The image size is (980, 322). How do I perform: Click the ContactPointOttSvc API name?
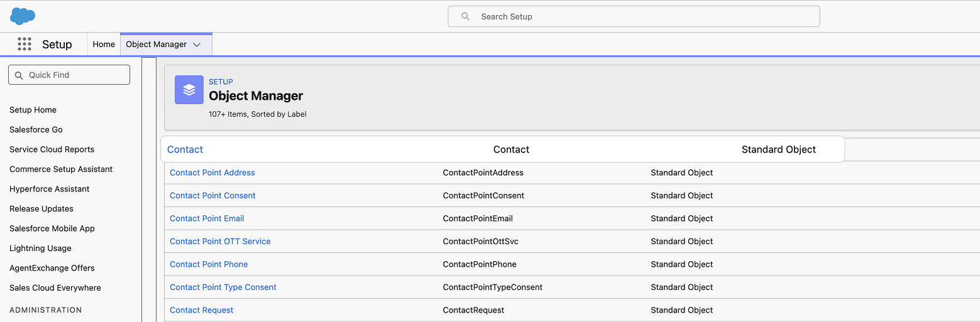(481, 241)
